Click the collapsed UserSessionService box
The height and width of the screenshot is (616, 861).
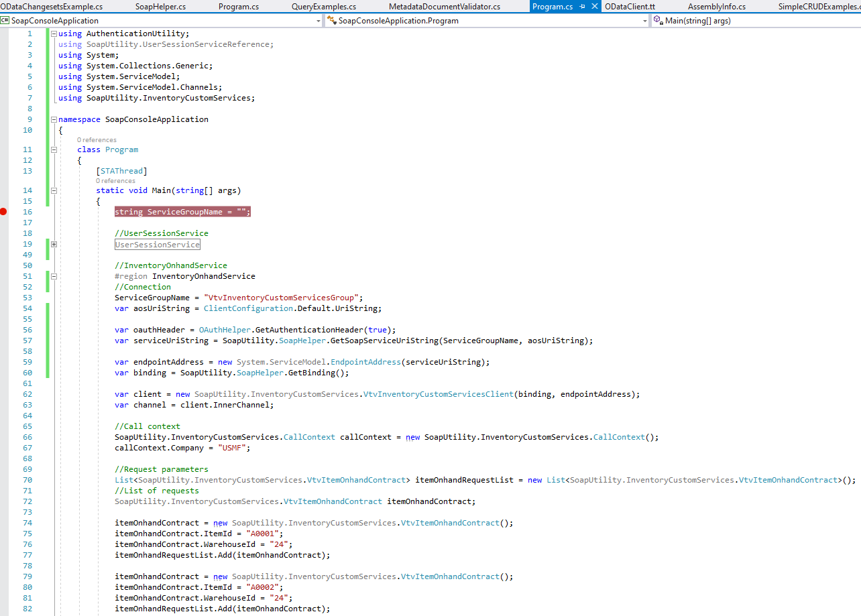[158, 244]
